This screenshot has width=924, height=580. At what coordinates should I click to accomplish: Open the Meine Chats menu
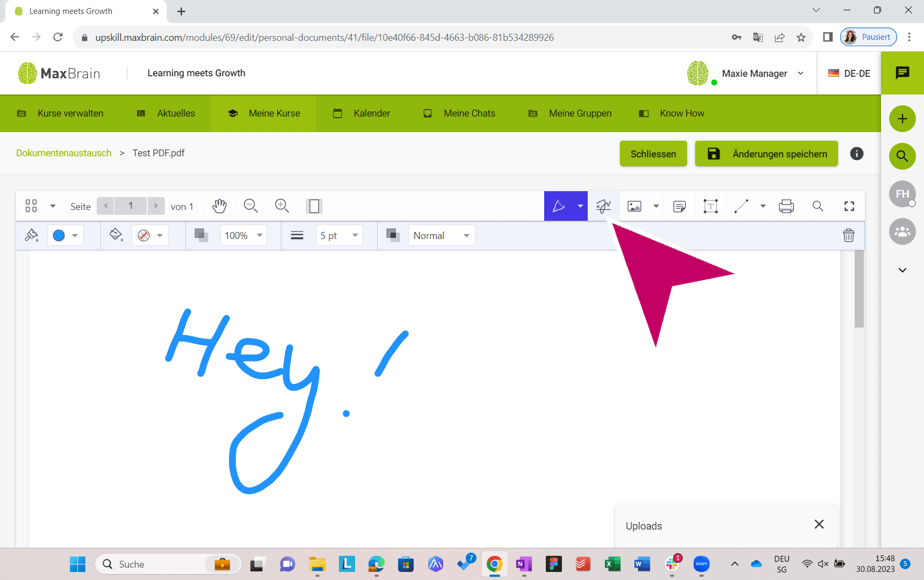point(459,113)
